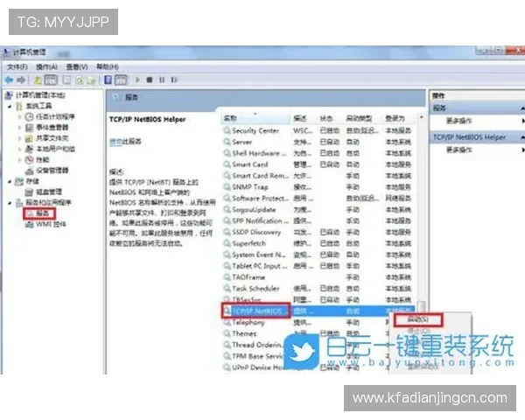Click the services list scrollbar up arrow
The width and height of the screenshot is (525, 420).
[x=422, y=117]
